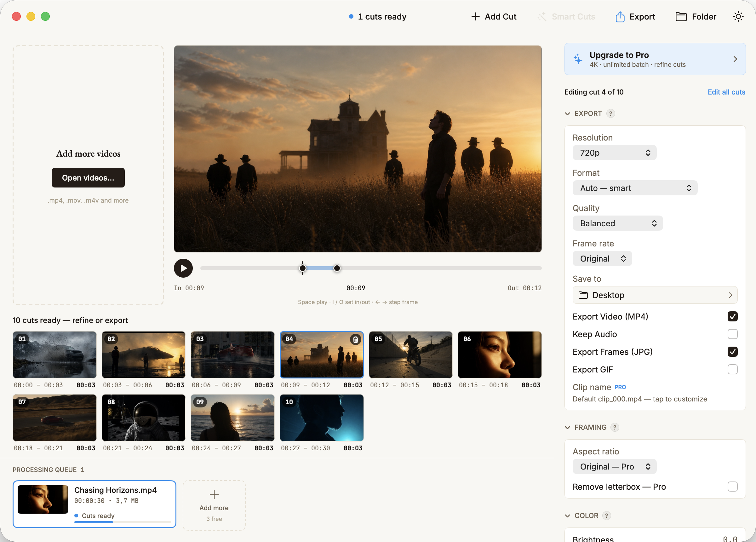Viewport: 756px width, 542px height.
Task: Click the plus icon in Add more tile
Action: tap(214, 494)
